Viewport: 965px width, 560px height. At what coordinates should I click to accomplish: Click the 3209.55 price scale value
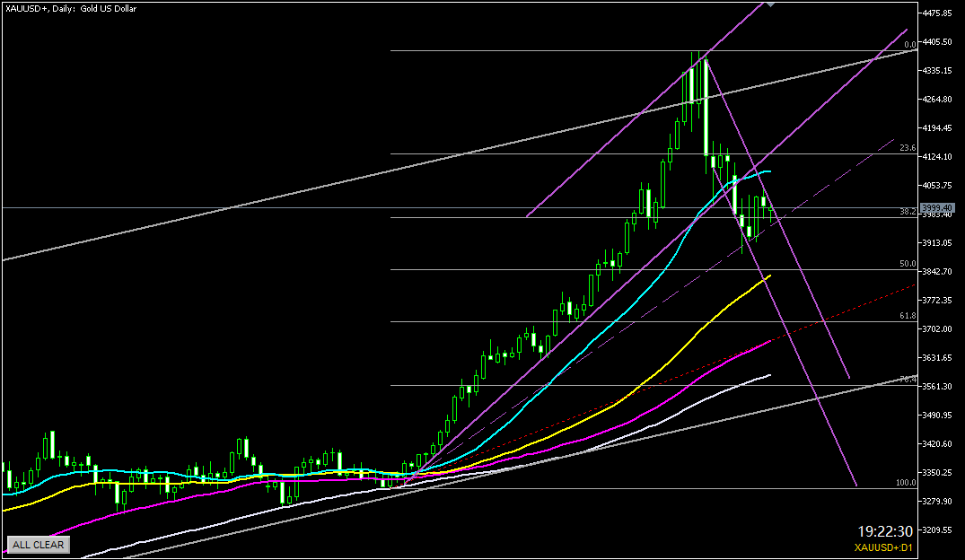coord(936,529)
